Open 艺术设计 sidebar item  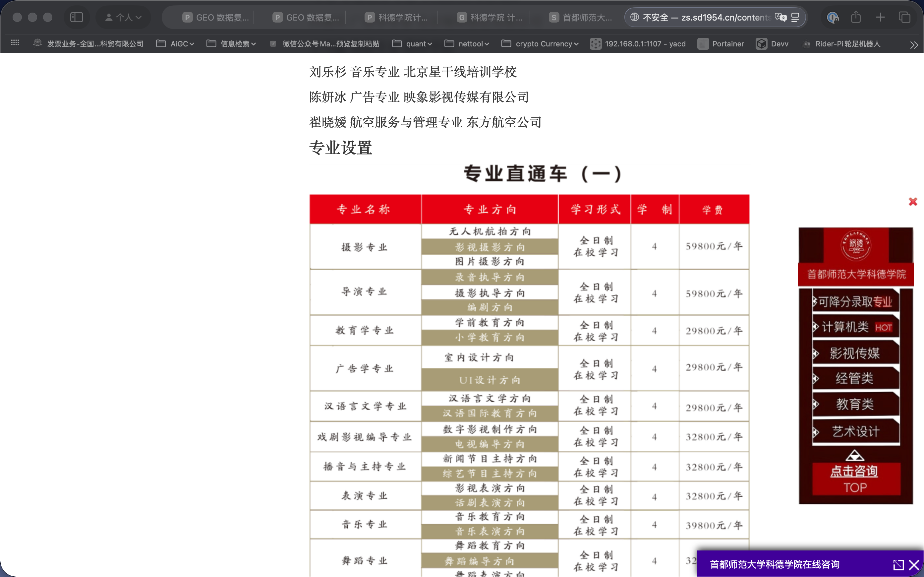point(855,431)
